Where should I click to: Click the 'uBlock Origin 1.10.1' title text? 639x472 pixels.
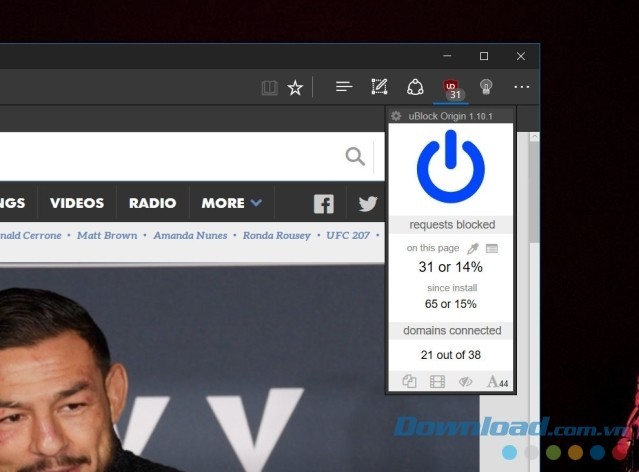[450, 116]
